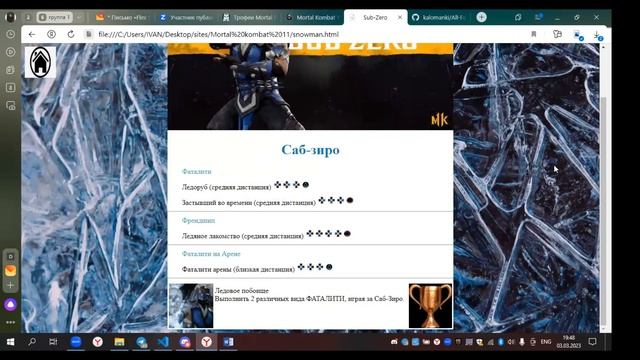Click the home icon on the page
This screenshot has height=360, width=640.
click(x=40, y=62)
